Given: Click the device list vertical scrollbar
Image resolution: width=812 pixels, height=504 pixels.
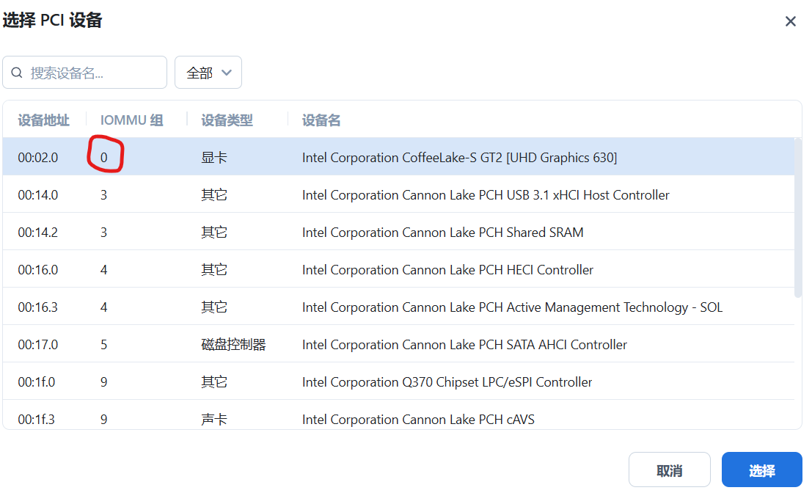Looking at the screenshot, I should coord(798,220).
